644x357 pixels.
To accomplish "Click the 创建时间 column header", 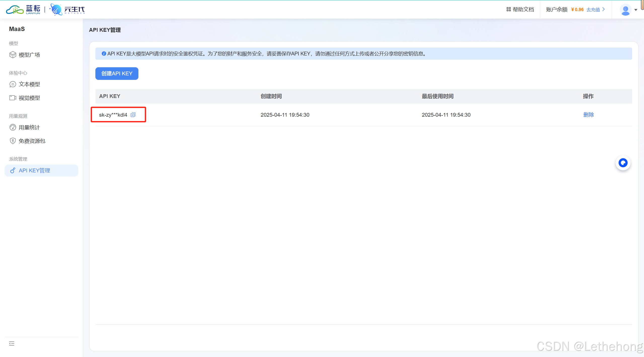I will click(271, 96).
